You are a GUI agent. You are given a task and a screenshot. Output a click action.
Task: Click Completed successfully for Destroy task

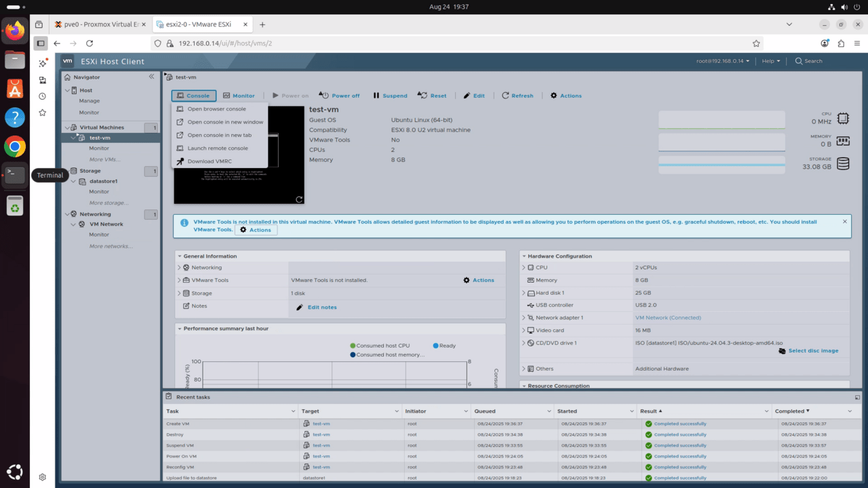click(x=680, y=434)
